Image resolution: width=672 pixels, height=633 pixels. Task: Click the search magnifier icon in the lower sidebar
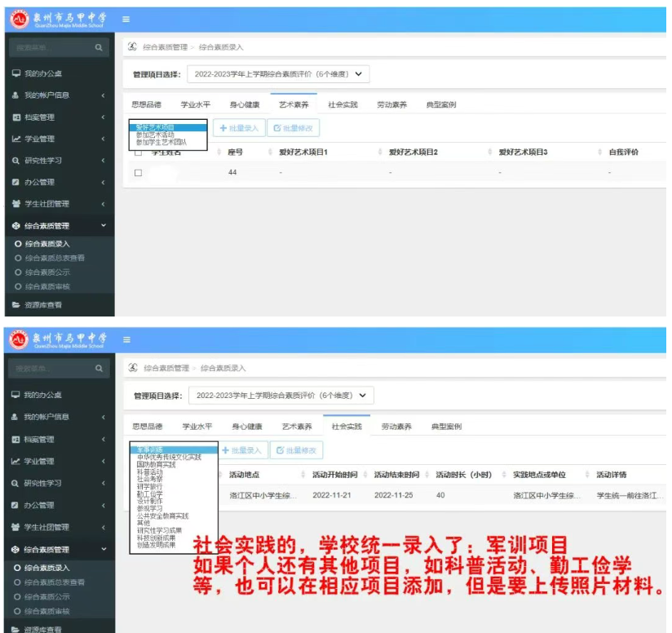click(99, 370)
